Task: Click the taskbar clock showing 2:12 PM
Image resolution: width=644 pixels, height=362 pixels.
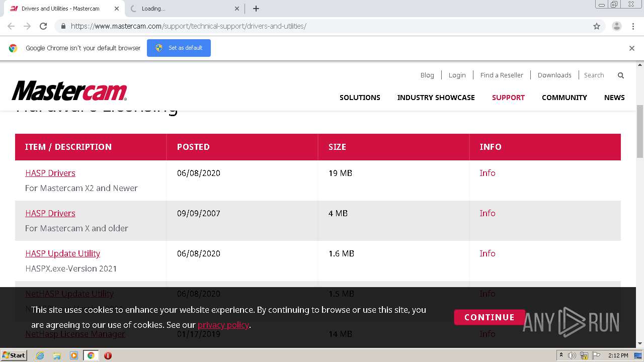Action: (618, 355)
